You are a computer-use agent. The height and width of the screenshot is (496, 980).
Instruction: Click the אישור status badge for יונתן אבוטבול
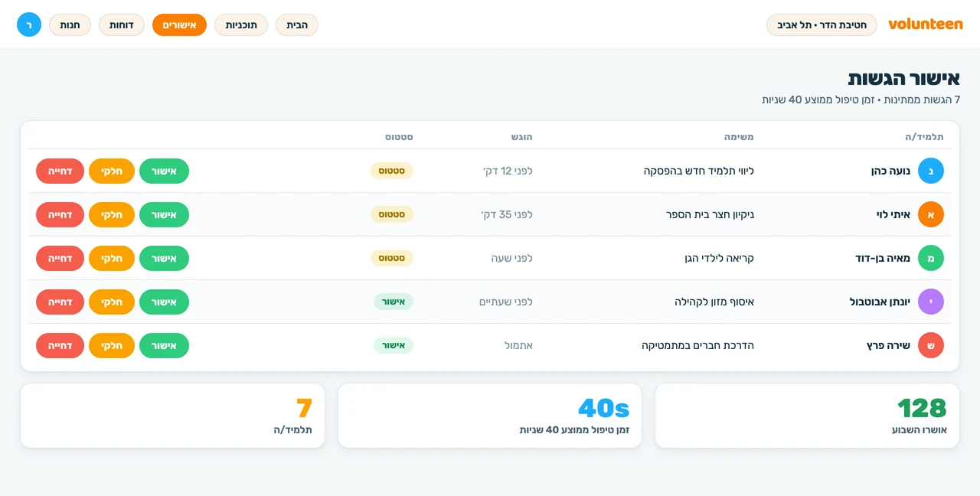click(394, 302)
